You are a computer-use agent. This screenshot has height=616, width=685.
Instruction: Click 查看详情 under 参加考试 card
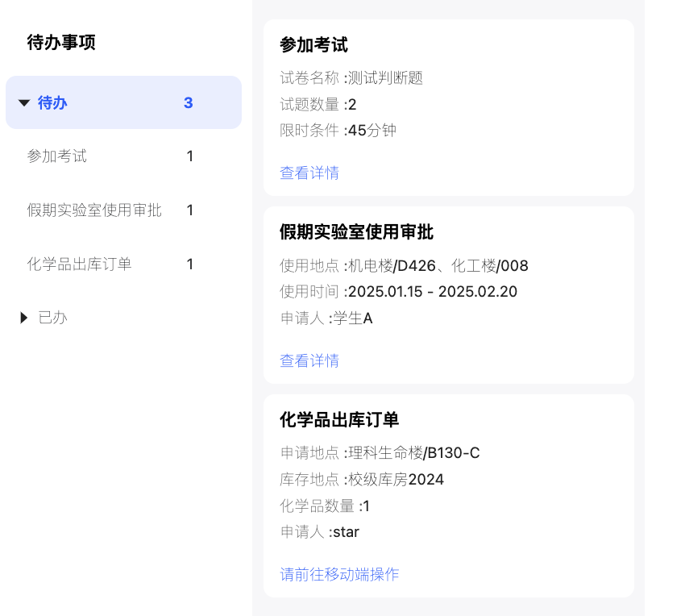309,173
